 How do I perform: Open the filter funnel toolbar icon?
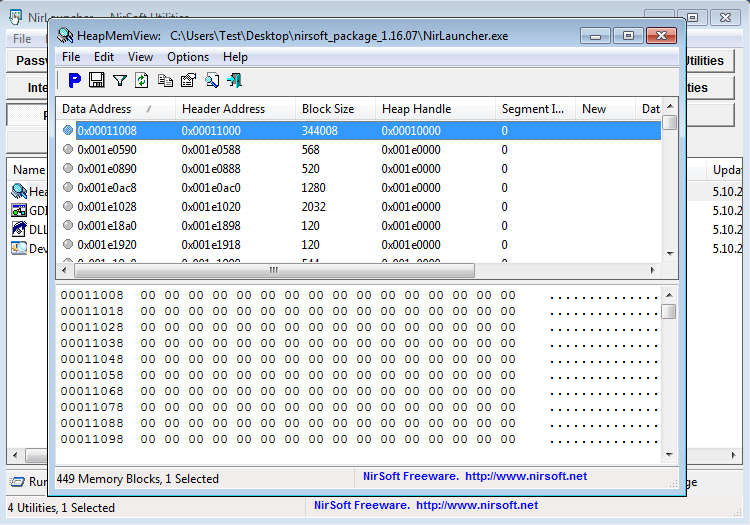[120, 80]
